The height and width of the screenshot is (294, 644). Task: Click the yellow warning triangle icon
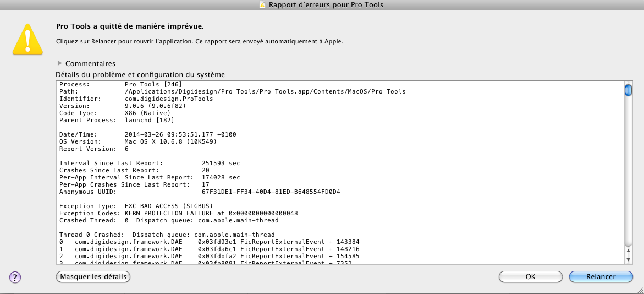click(27, 38)
